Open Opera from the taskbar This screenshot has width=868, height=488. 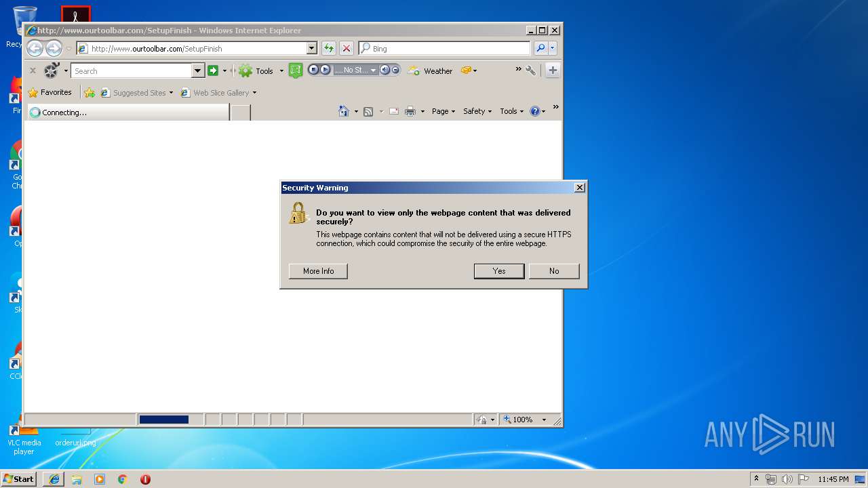coord(145,479)
